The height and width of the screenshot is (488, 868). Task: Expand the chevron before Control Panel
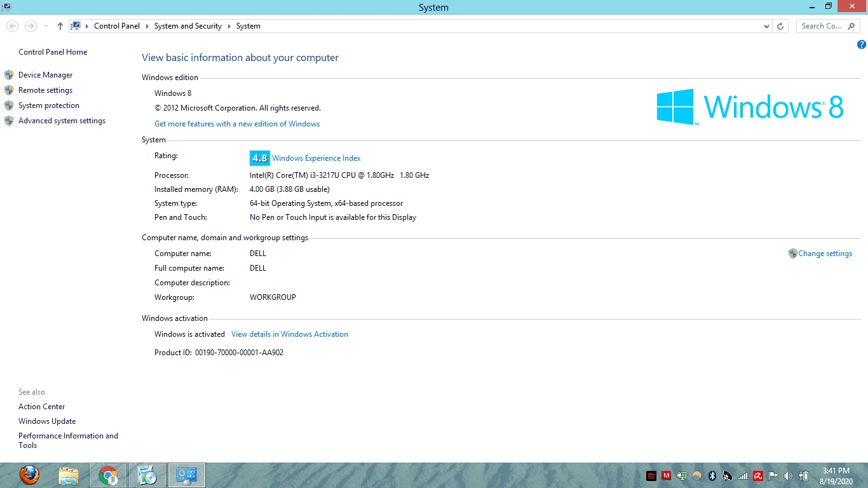87,26
